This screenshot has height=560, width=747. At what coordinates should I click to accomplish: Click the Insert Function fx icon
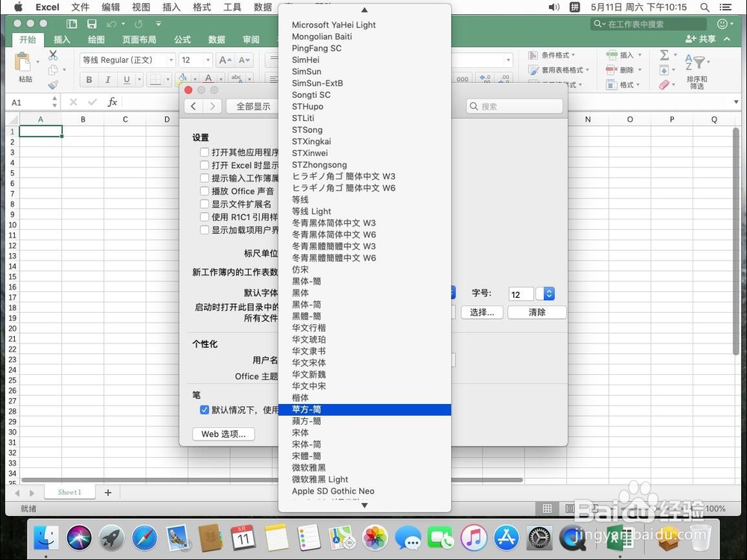pos(112,102)
